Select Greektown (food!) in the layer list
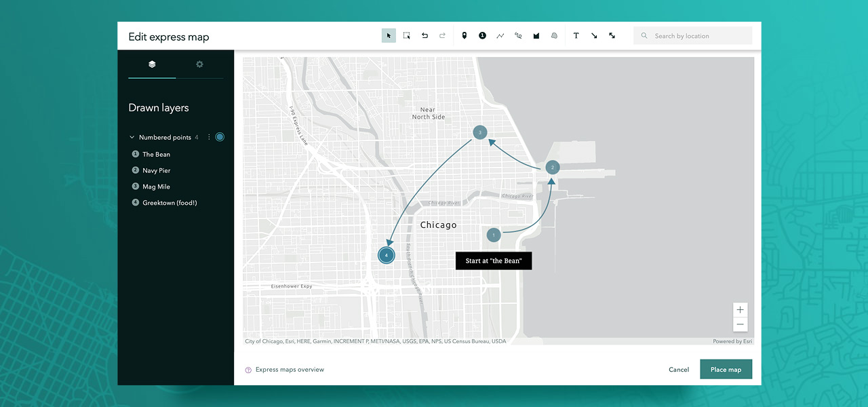This screenshot has width=868, height=407. (x=170, y=203)
